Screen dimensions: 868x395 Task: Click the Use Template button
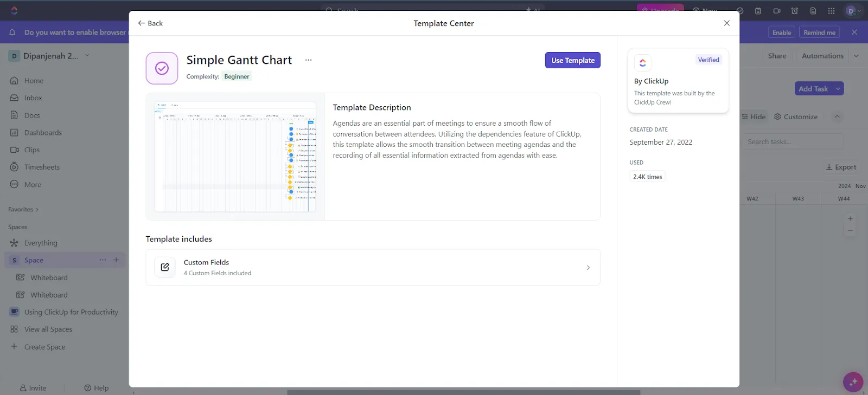[x=573, y=60]
